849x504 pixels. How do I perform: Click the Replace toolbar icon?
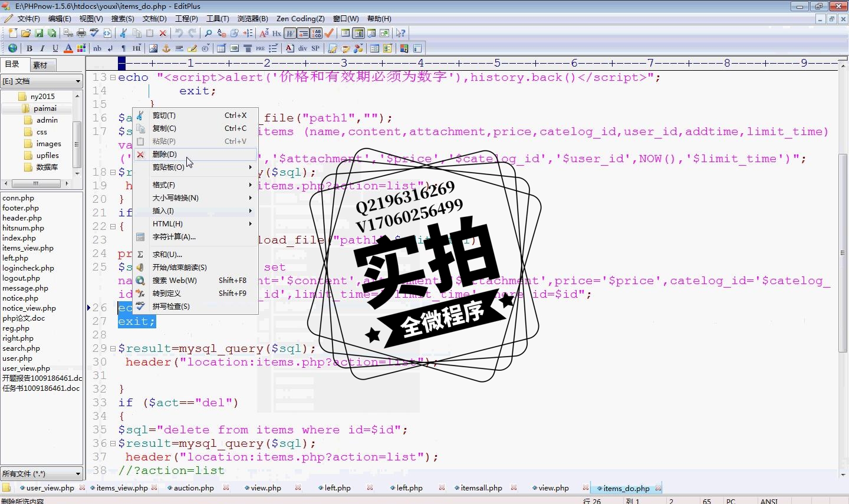point(222,33)
